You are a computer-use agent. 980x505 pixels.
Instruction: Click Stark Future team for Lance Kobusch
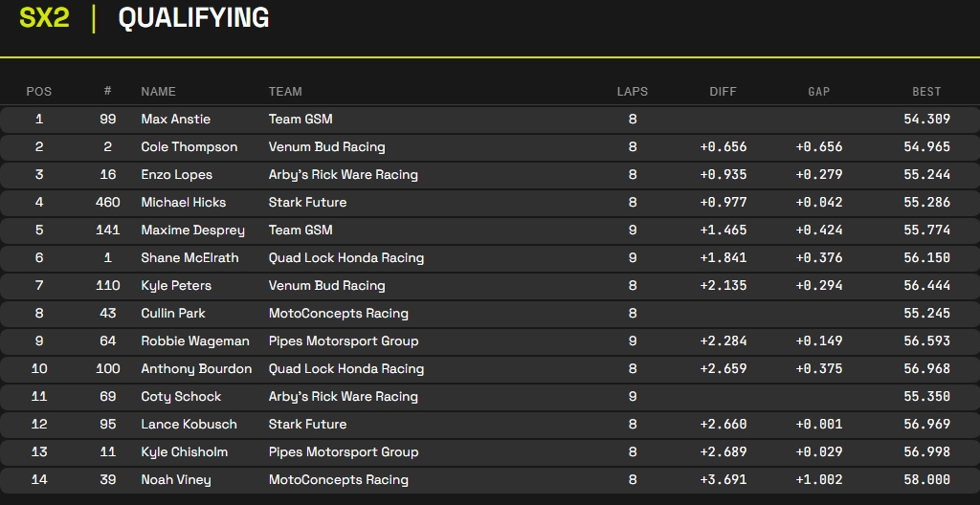click(x=307, y=425)
